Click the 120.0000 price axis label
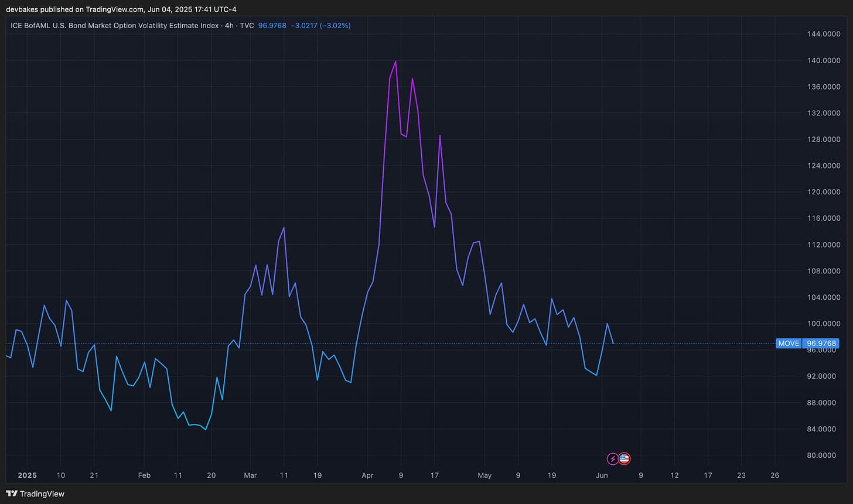This screenshot has height=504, width=853. pyautogui.click(x=823, y=192)
